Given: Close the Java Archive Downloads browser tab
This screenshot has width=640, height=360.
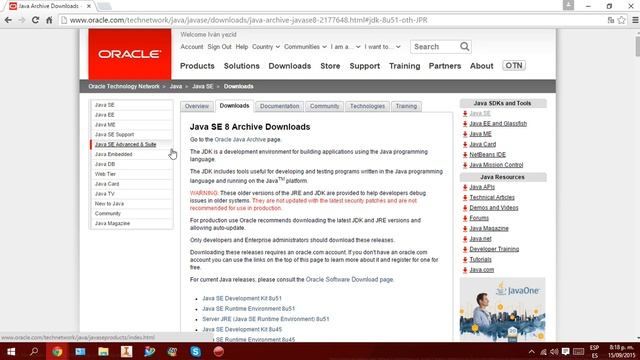Looking at the screenshot, I should coord(89,6).
